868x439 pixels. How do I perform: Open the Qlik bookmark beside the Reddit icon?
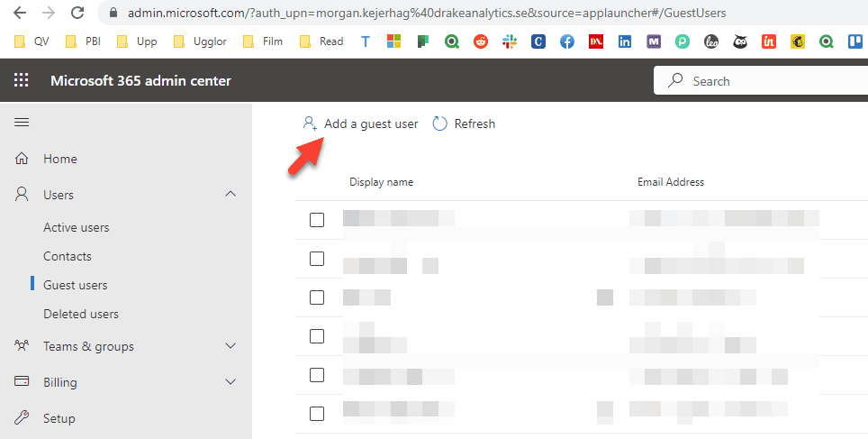click(x=452, y=41)
